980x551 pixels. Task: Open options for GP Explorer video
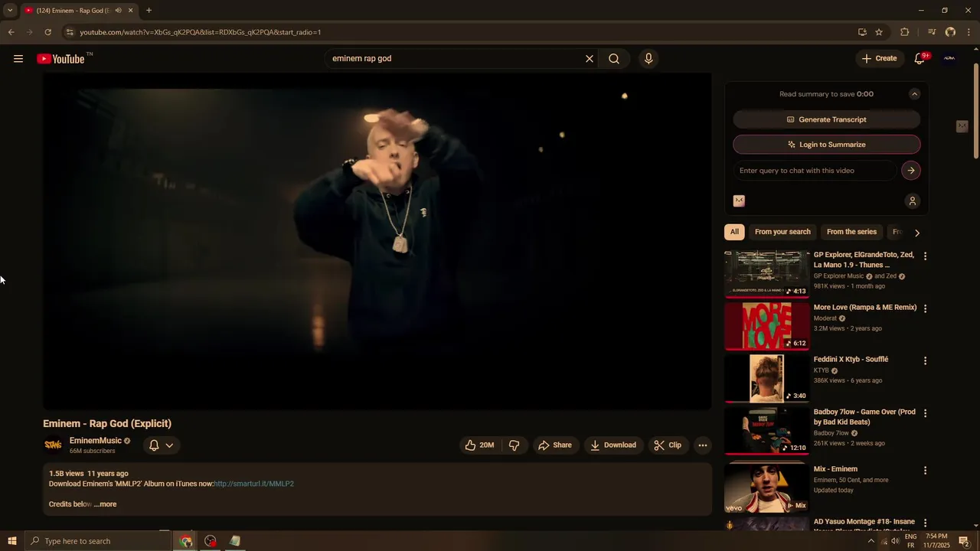[x=925, y=256]
